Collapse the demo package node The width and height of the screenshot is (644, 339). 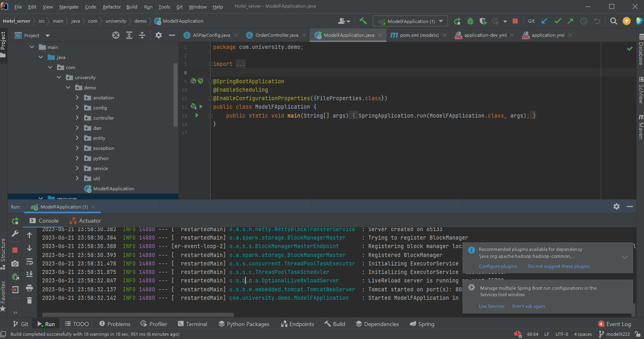pos(68,88)
